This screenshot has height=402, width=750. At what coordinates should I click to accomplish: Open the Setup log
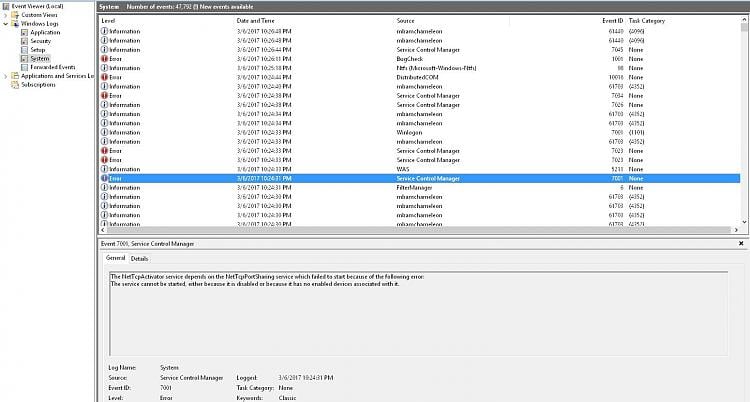pyautogui.click(x=38, y=50)
